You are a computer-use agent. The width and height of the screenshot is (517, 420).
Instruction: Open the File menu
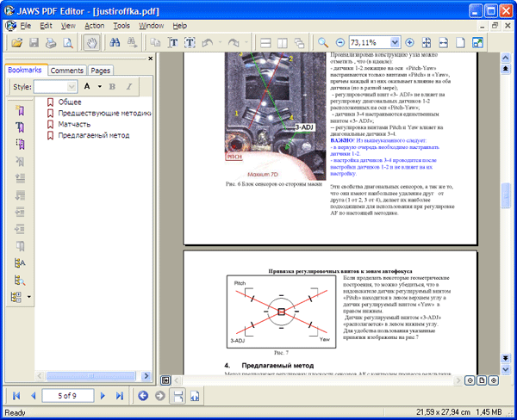(x=26, y=26)
